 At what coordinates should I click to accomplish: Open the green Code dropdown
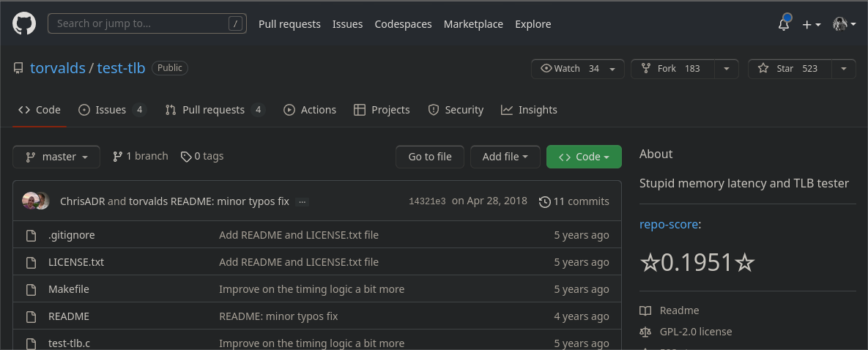(584, 157)
